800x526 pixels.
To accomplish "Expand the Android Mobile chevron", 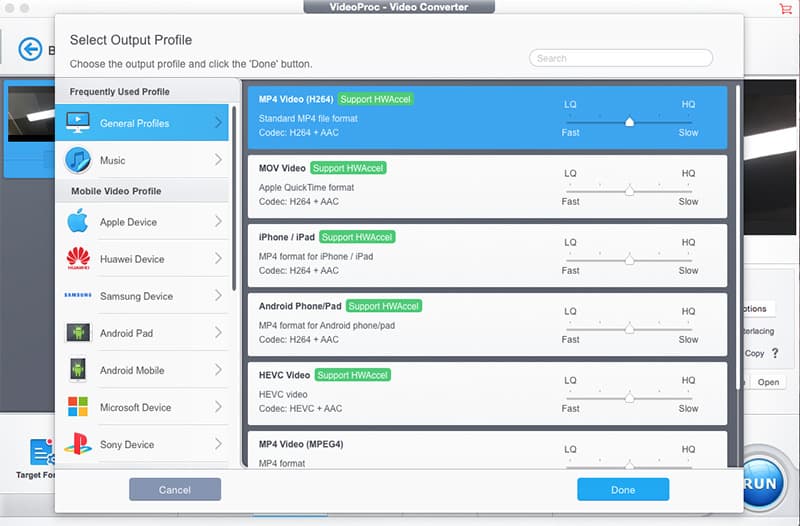I will pos(218,369).
